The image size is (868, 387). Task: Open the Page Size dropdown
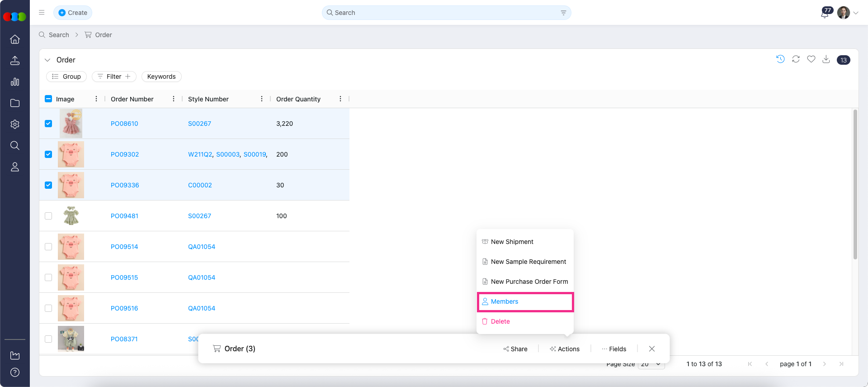click(x=651, y=364)
